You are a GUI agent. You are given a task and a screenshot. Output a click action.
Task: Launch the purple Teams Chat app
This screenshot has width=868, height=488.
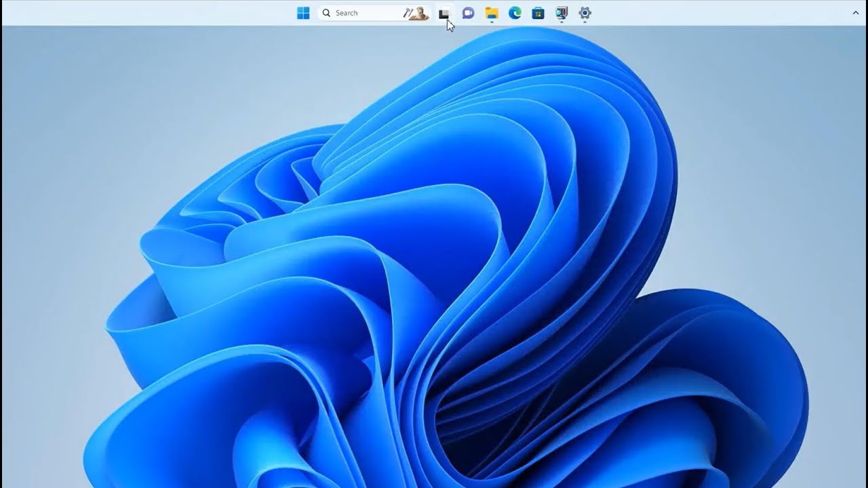pyautogui.click(x=468, y=13)
